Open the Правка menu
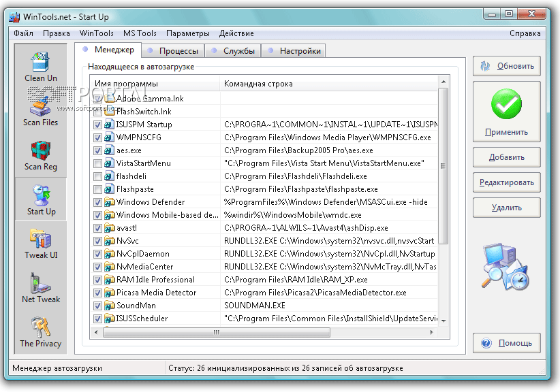 coord(57,33)
